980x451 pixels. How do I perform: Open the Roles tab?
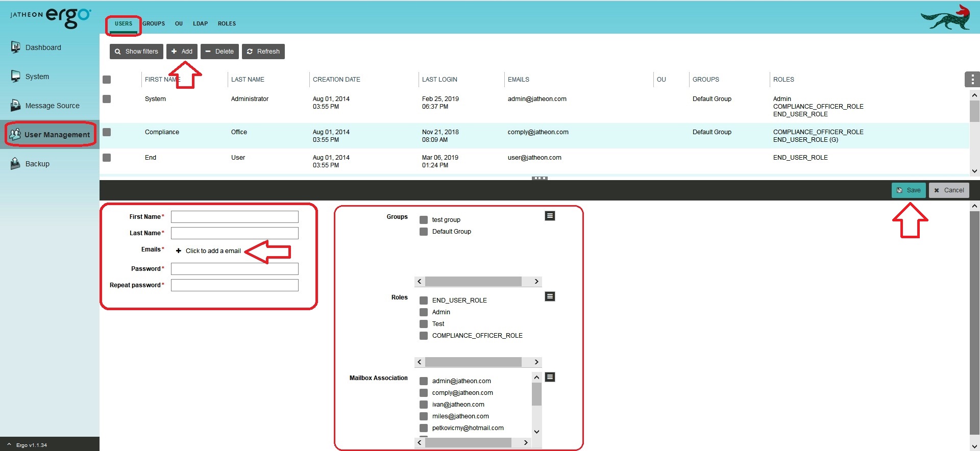click(x=227, y=23)
